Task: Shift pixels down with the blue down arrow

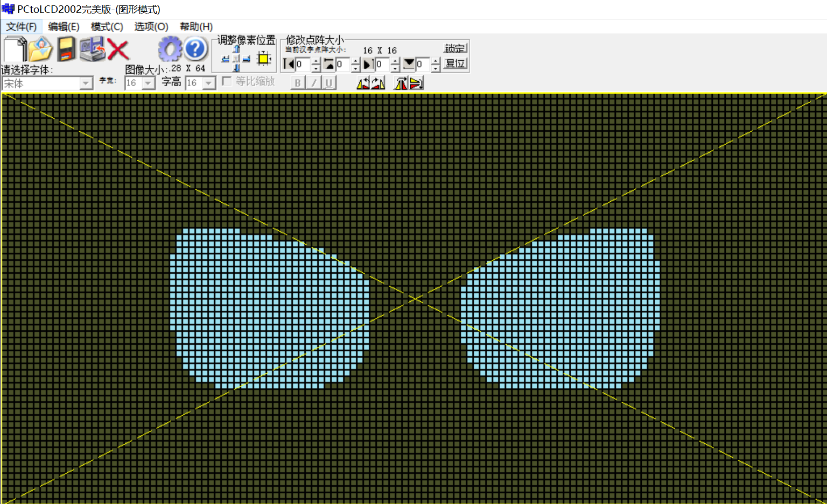Action: pyautogui.click(x=236, y=68)
